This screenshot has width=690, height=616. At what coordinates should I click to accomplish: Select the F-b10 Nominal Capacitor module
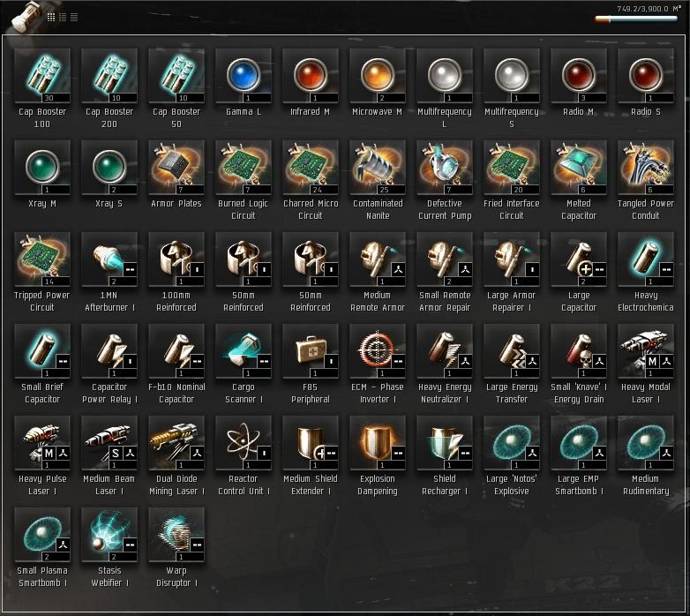(x=176, y=351)
